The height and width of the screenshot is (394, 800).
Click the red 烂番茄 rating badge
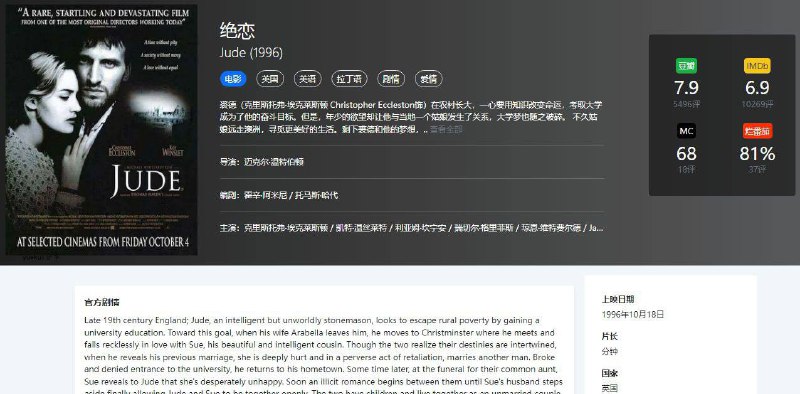[758, 131]
